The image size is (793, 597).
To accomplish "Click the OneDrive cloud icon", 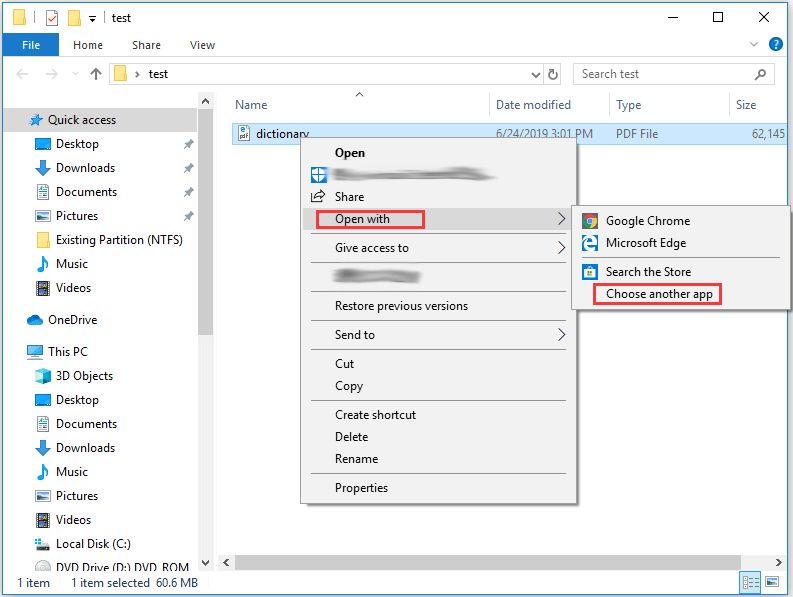I will click(35, 320).
